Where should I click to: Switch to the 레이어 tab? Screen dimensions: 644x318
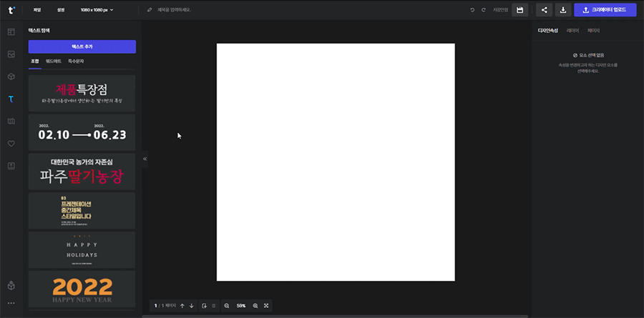tap(572, 31)
